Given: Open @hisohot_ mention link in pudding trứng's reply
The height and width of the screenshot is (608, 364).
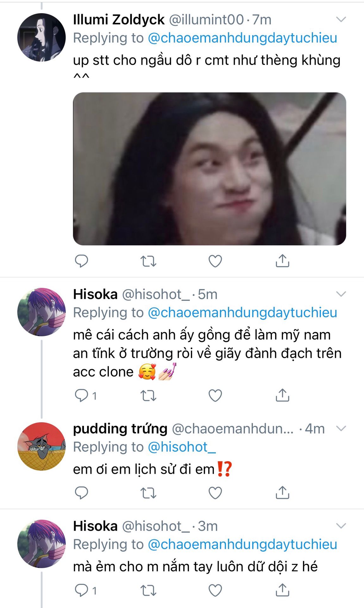Looking at the screenshot, I should tap(182, 447).
